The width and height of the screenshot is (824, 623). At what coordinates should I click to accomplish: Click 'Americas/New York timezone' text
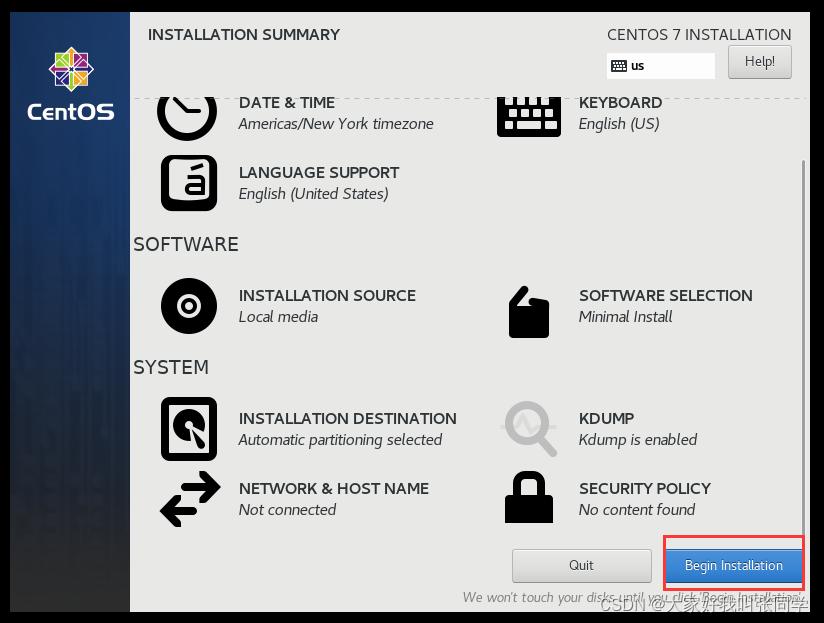pyautogui.click(x=336, y=124)
